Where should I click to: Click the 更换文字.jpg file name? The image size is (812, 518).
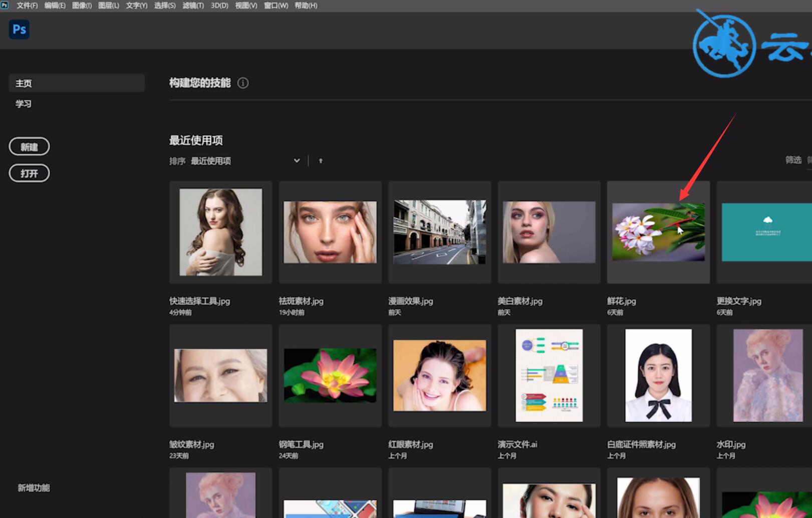(x=739, y=301)
